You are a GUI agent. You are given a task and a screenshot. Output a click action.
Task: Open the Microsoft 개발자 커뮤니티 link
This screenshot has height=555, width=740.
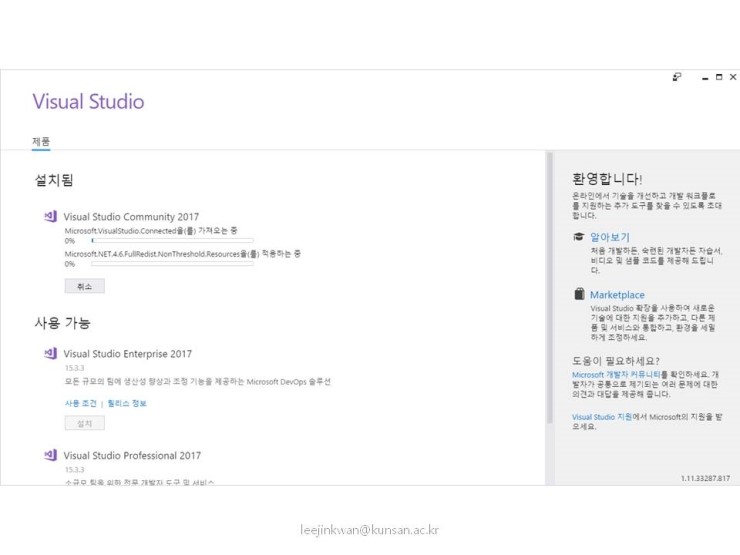[x=616, y=375]
